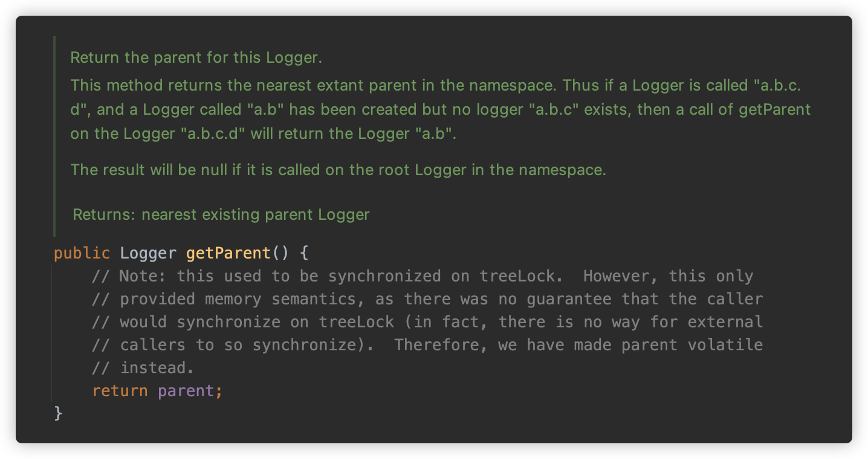Click the "// instead." comment line
868x459 pixels.
click(143, 368)
